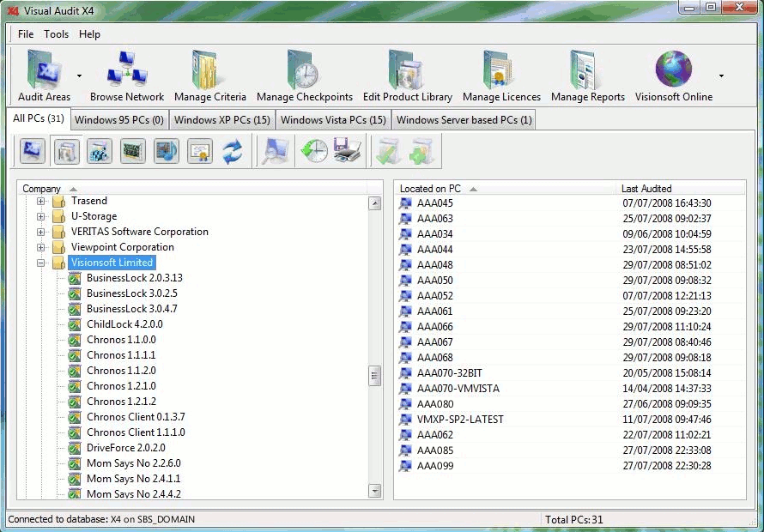Click the X4 PC view icon in the second toolbar
This screenshot has height=532, width=764.
(x=33, y=151)
